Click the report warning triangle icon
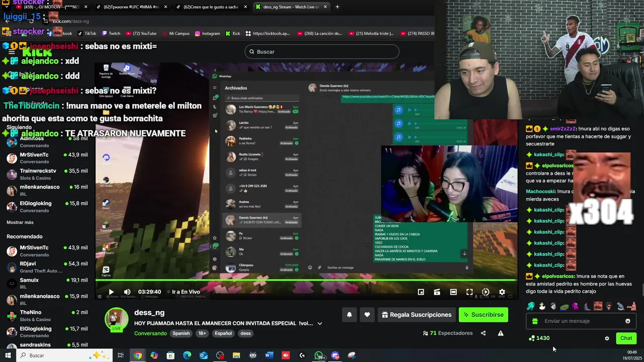 [501, 333]
